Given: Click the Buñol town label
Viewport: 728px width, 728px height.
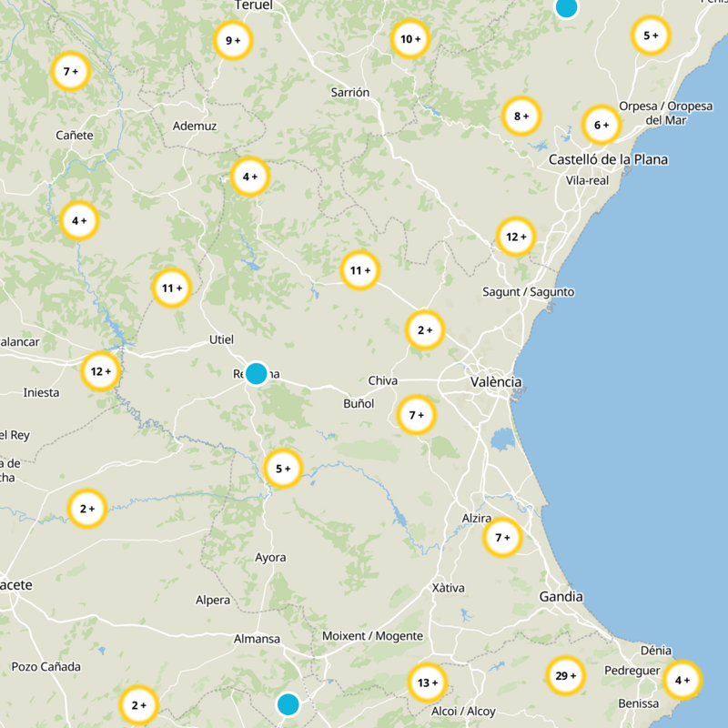Looking at the screenshot, I should pyautogui.click(x=359, y=403).
